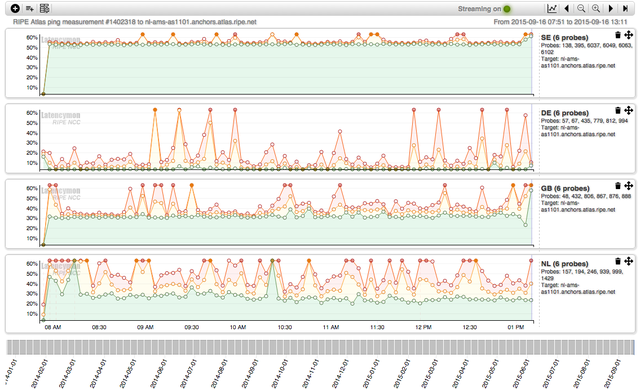
Task: Click the move handle of DE chart
Action: (629, 110)
